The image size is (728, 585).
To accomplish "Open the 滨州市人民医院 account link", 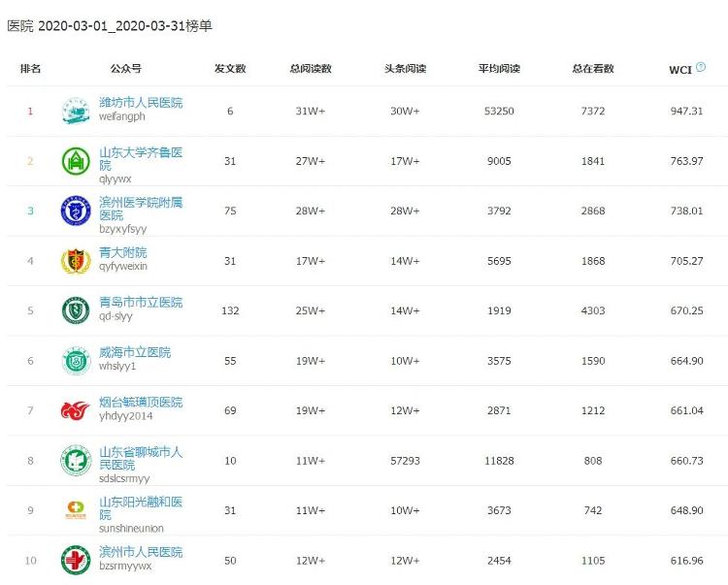I will (141, 552).
